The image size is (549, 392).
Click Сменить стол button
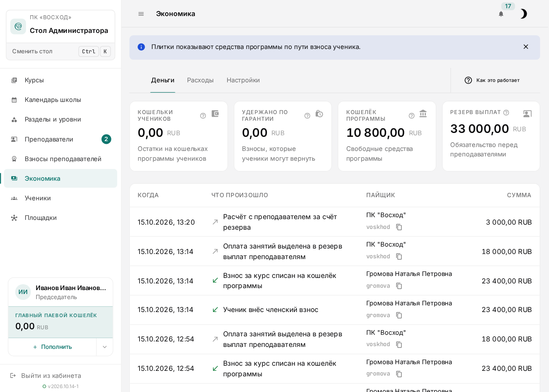pyautogui.click(x=60, y=51)
